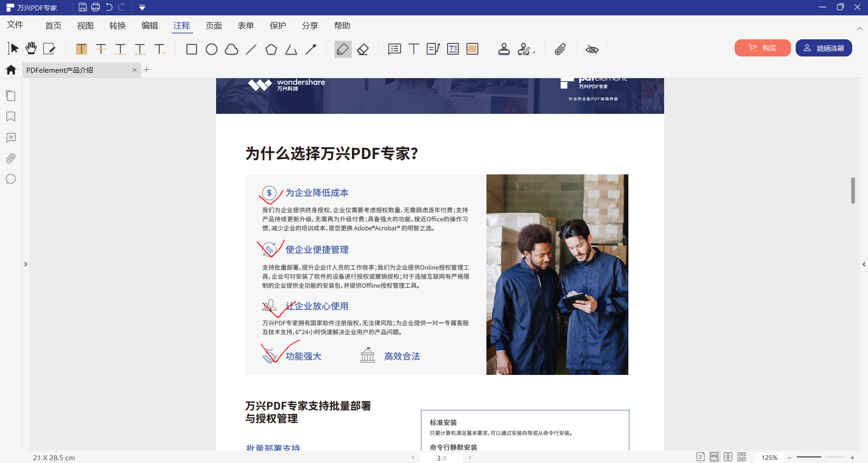Select the Highlight text tool
Image resolution: width=868 pixels, height=463 pixels.
coord(81,49)
